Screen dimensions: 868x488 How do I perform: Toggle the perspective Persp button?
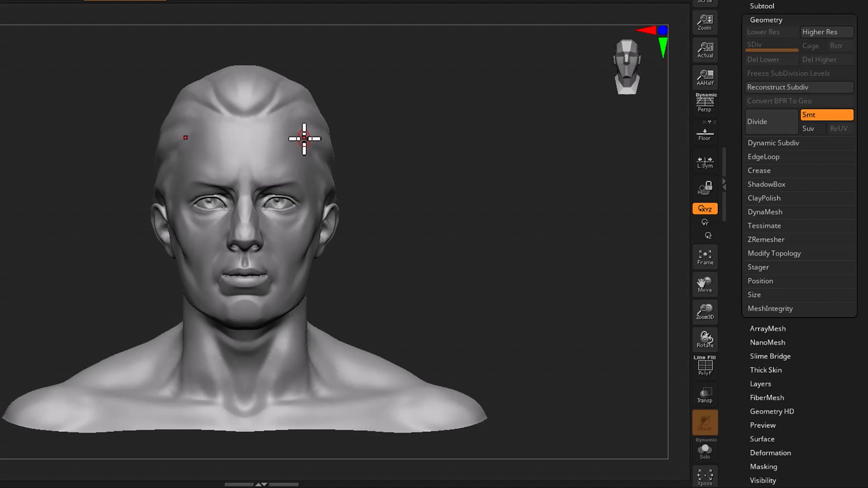pyautogui.click(x=705, y=103)
